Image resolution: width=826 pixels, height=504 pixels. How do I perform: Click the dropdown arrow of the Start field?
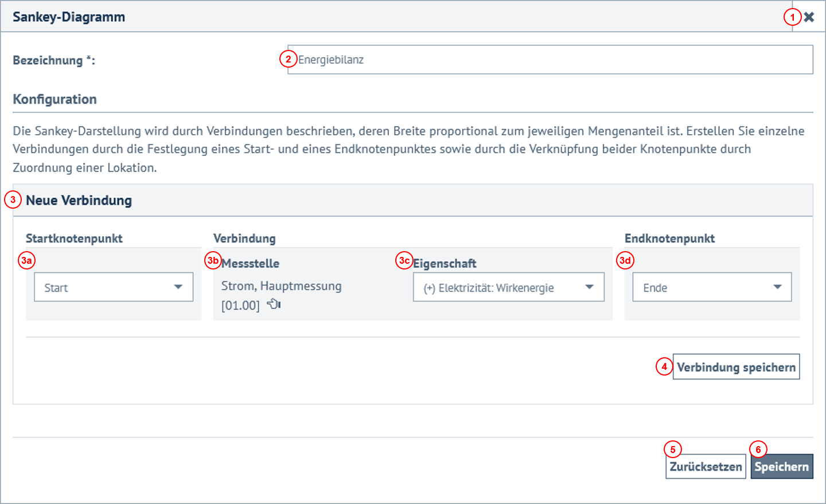[180, 287]
